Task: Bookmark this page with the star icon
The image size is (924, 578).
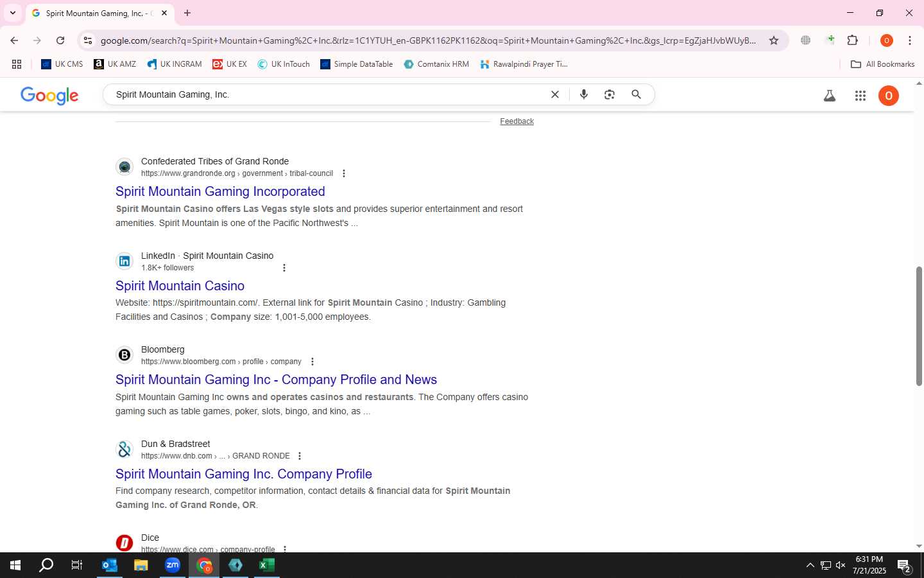Action: point(774,40)
